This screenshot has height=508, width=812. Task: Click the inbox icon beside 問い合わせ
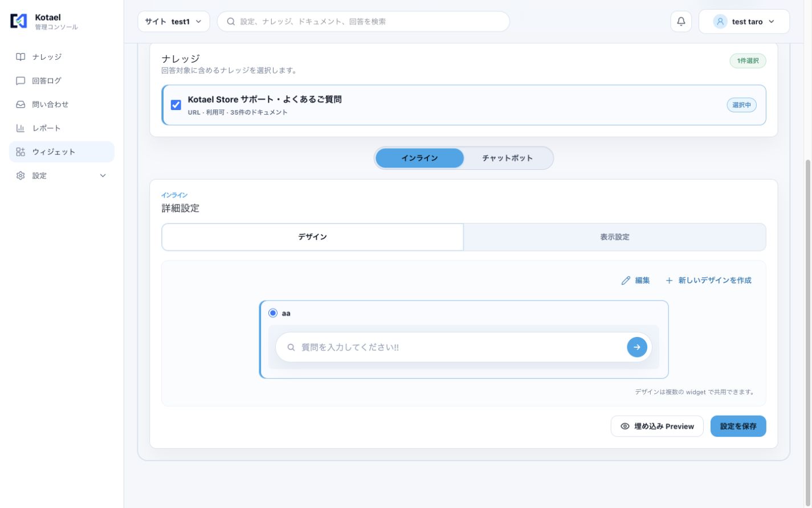tap(21, 104)
